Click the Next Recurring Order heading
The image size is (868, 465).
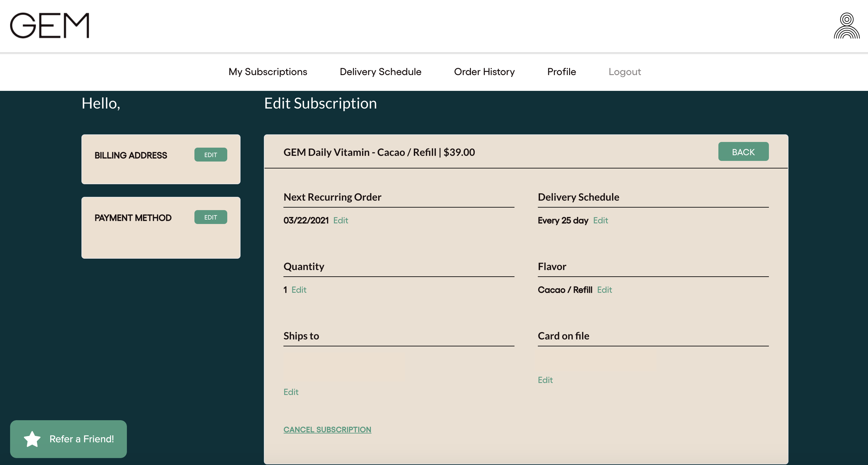[332, 197]
